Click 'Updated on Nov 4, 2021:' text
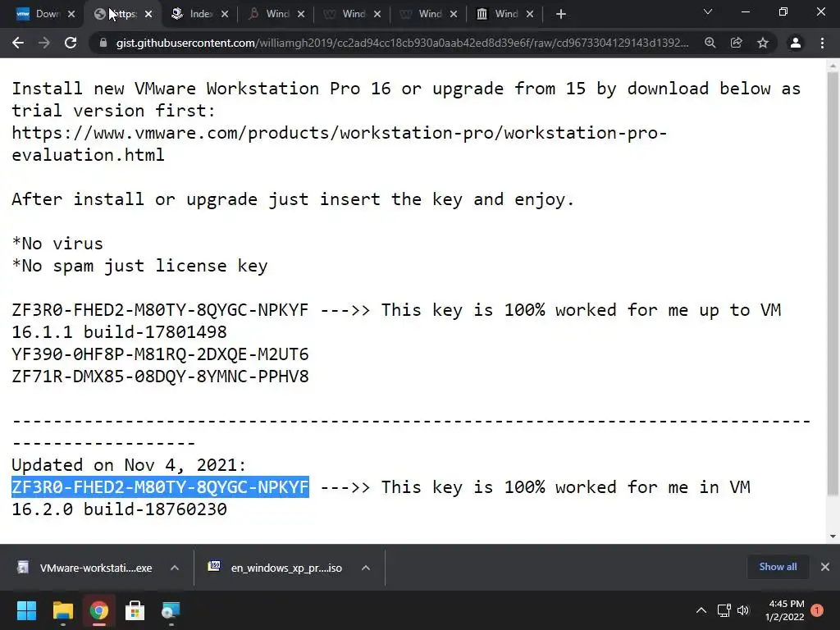 coord(129,465)
